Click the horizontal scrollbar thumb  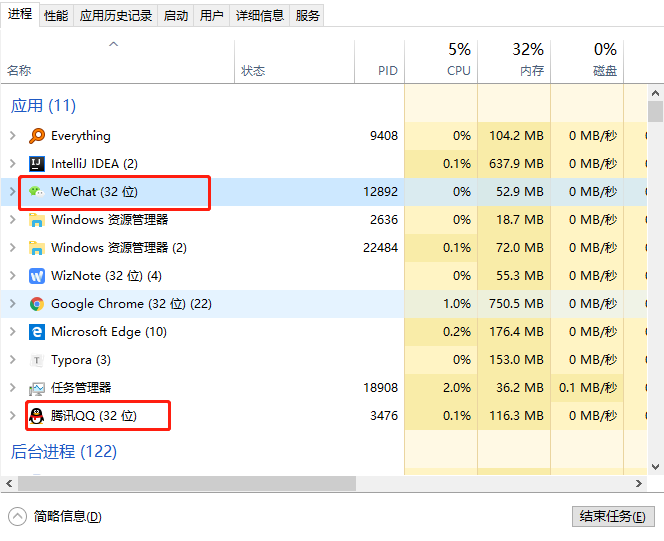tap(187, 483)
